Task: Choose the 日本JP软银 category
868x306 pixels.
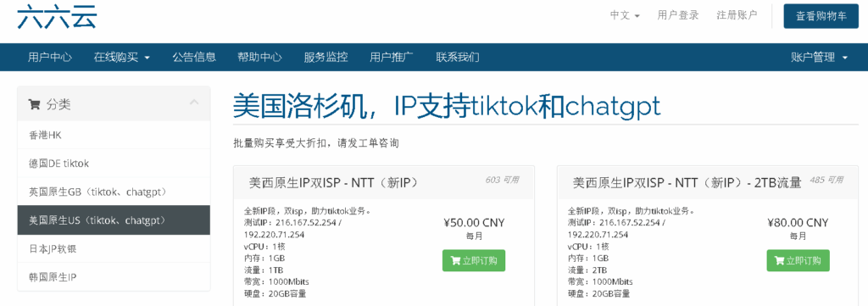Action: (114, 248)
